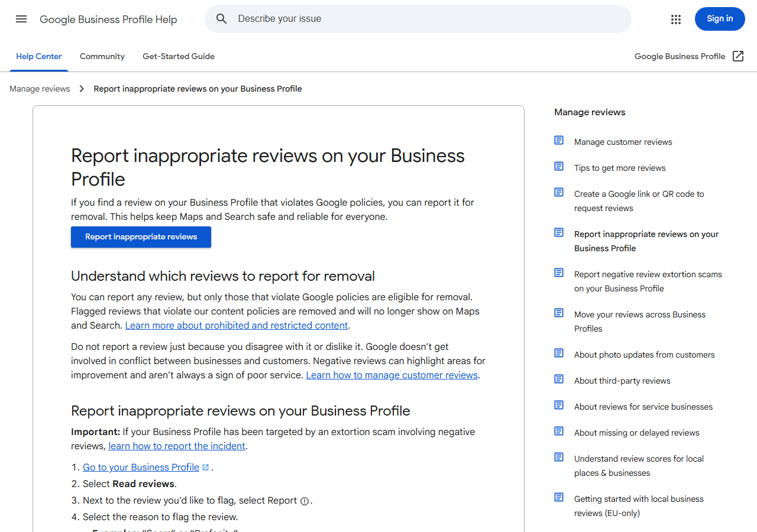Click the article icon beside About missing or delayed reviews
This screenshot has height=532, width=757.
tap(559, 431)
